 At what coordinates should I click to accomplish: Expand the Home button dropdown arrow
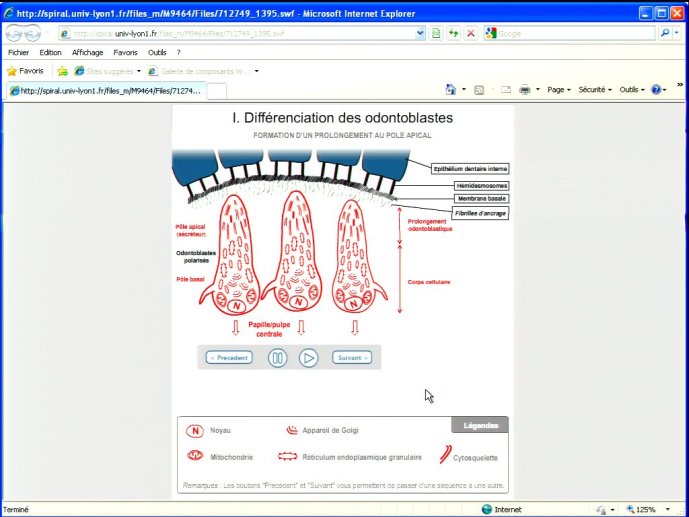tap(464, 90)
